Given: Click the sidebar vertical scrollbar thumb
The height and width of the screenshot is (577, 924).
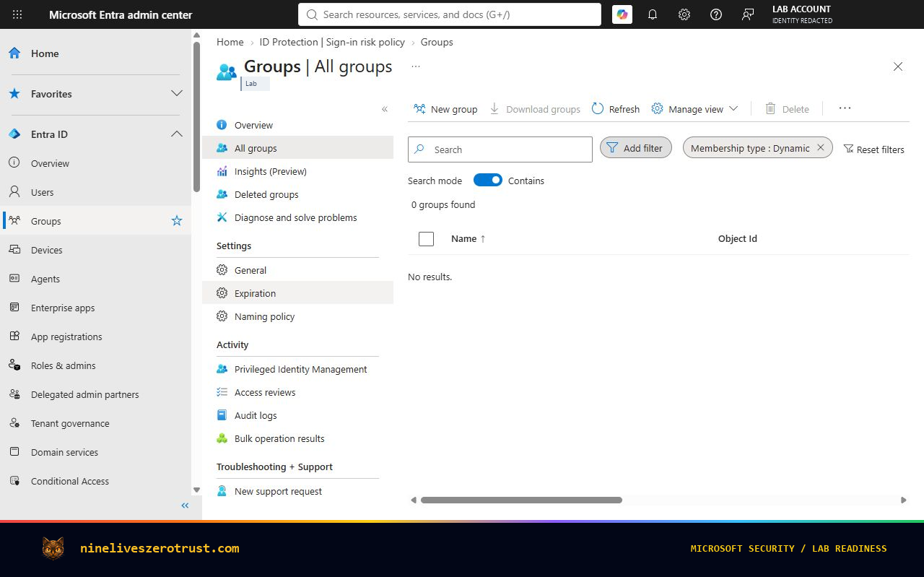Looking at the screenshot, I should tap(196, 117).
